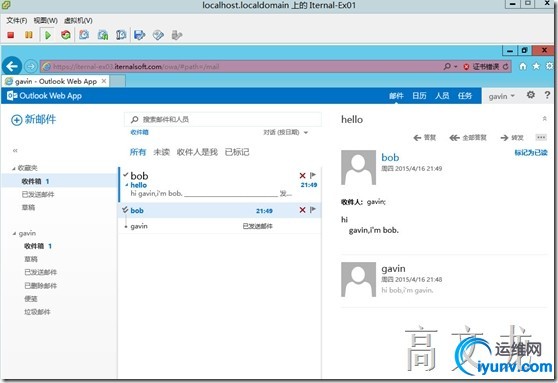
Task: Open browser favorites star
Action: click(x=536, y=66)
